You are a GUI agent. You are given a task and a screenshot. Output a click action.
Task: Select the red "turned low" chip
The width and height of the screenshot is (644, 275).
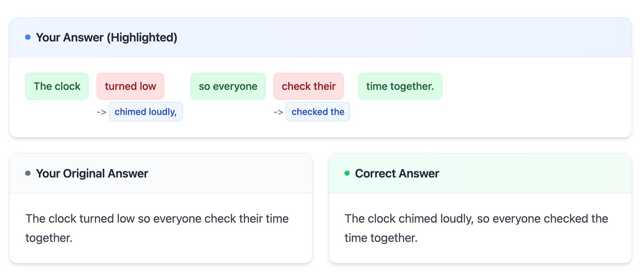pos(130,86)
